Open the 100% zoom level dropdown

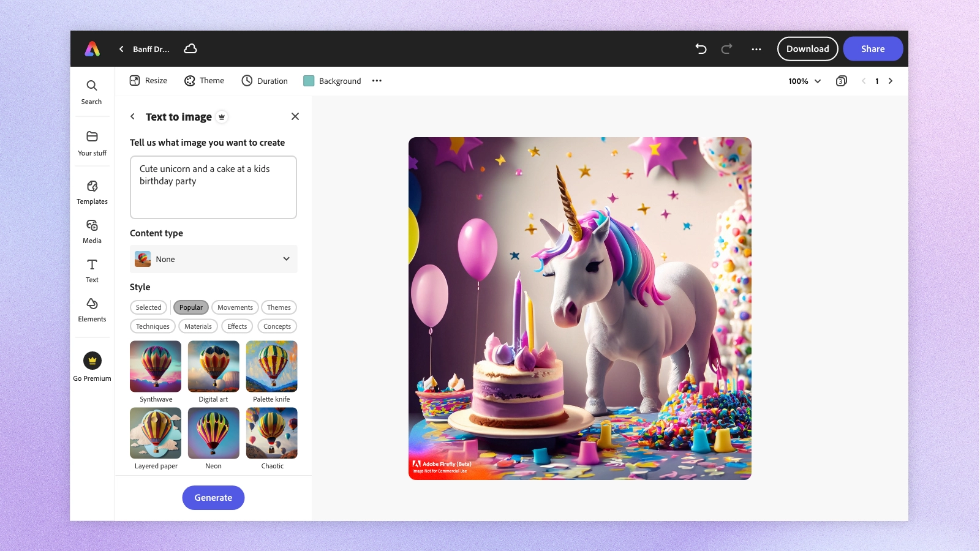point(804,81)
